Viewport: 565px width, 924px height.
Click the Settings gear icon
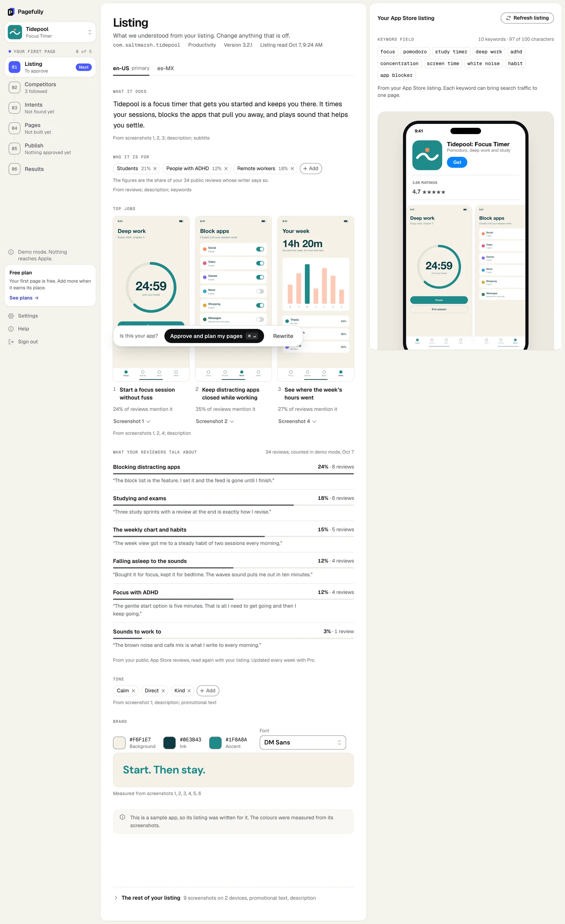point(11,316)
